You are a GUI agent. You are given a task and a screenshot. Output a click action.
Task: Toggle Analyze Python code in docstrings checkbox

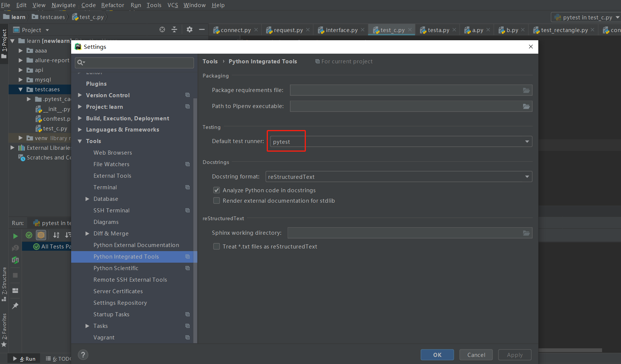(216, 190)
